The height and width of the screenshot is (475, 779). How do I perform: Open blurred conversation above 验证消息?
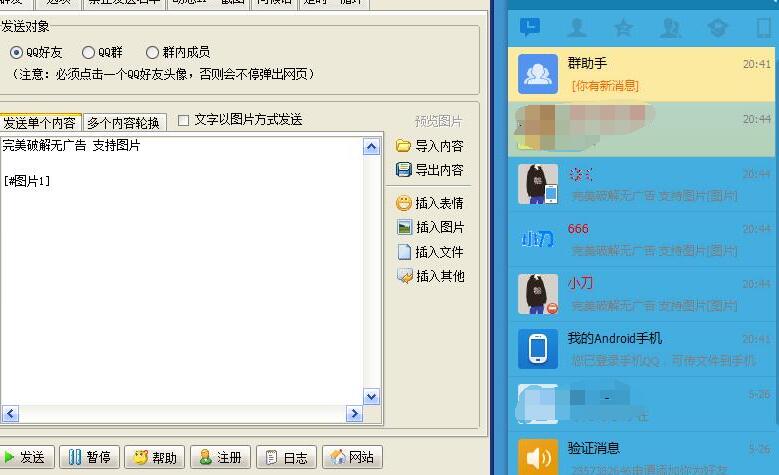click(641, 404)
